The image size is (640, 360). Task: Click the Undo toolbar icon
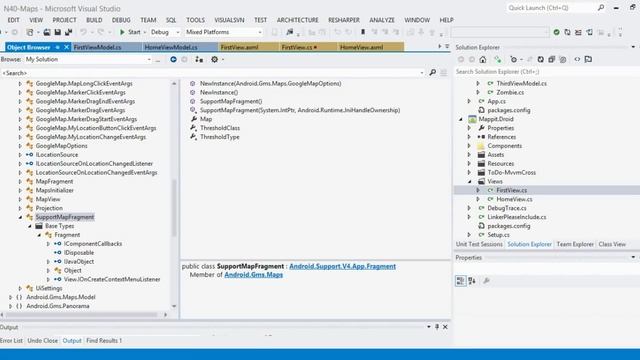(x=83, y=32)
